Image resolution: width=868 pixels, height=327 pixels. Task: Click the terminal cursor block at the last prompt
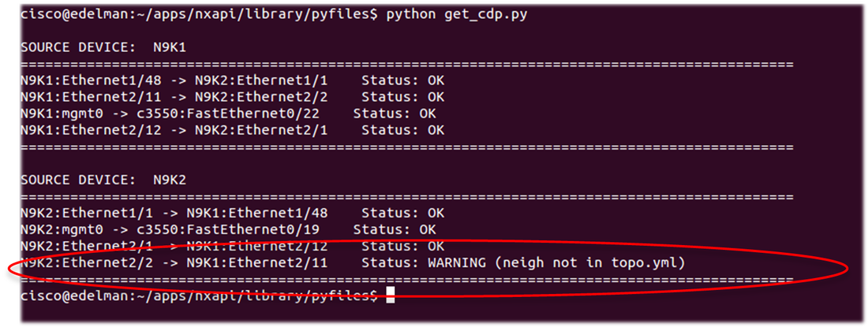[390, 295]
